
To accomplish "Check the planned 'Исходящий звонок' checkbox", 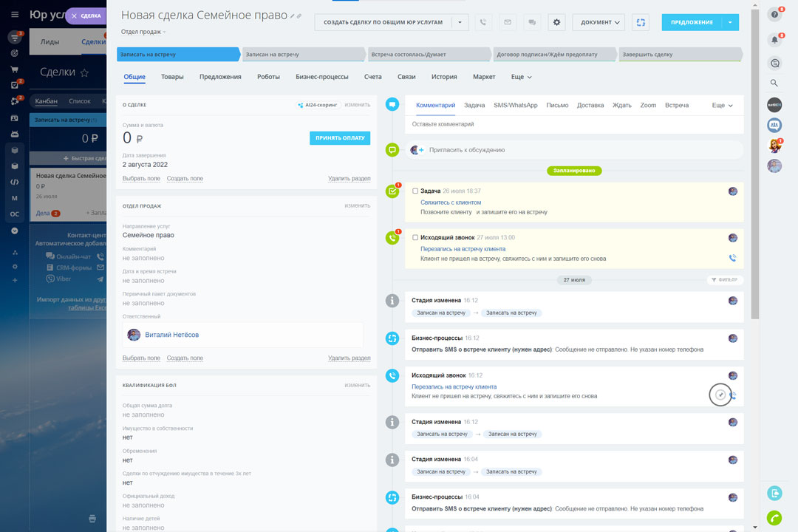I will (x=415, y=237).
